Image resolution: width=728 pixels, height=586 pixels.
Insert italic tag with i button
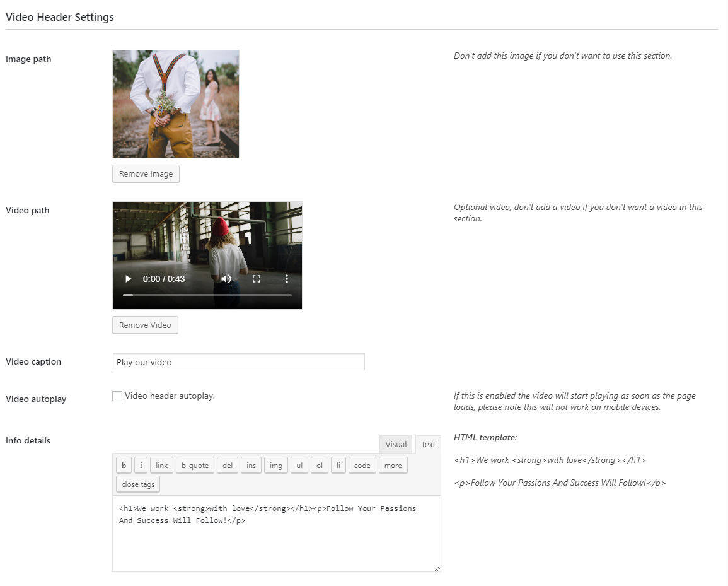[141, 465]
